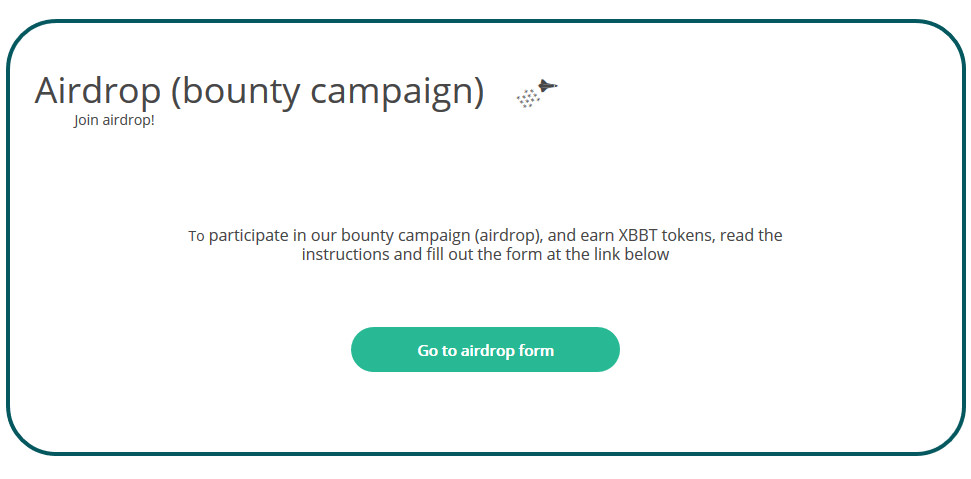Click the closing parenthesis of the heading
This screenshot has width=971, height=479.
478,92
